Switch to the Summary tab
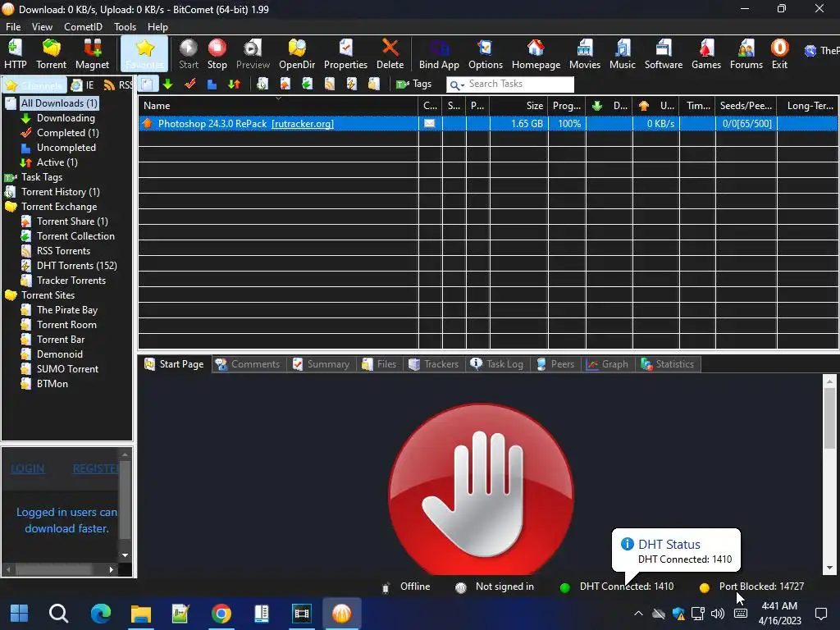Viewport: 840px width, 630px height. pos(322,364)
